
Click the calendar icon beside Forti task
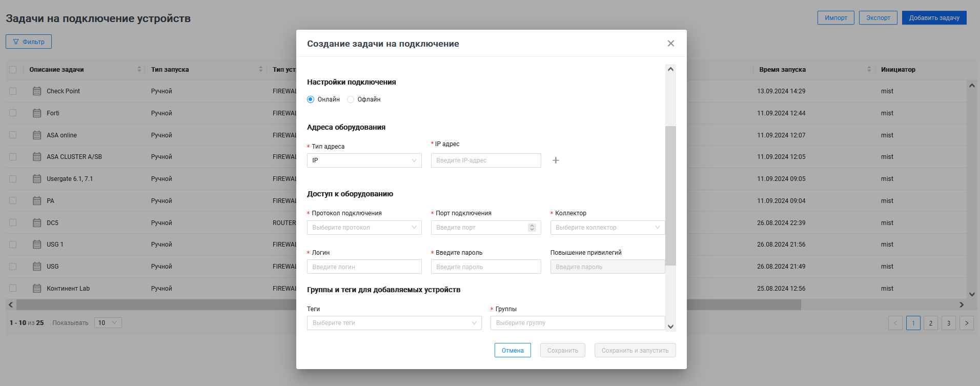(x=37, y=113)
